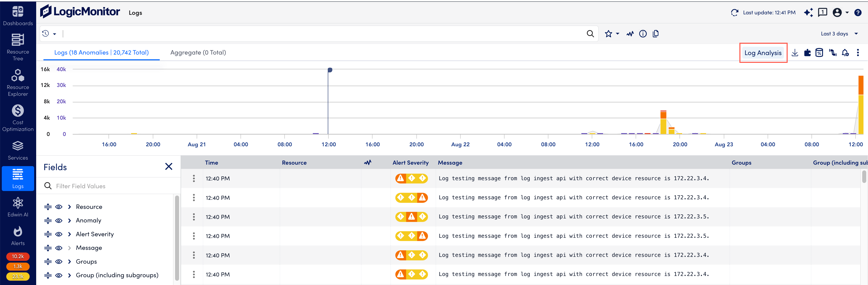The image size is (868, 285).
Task: Click the alert bell settings icon
Action: click(845, 53)
